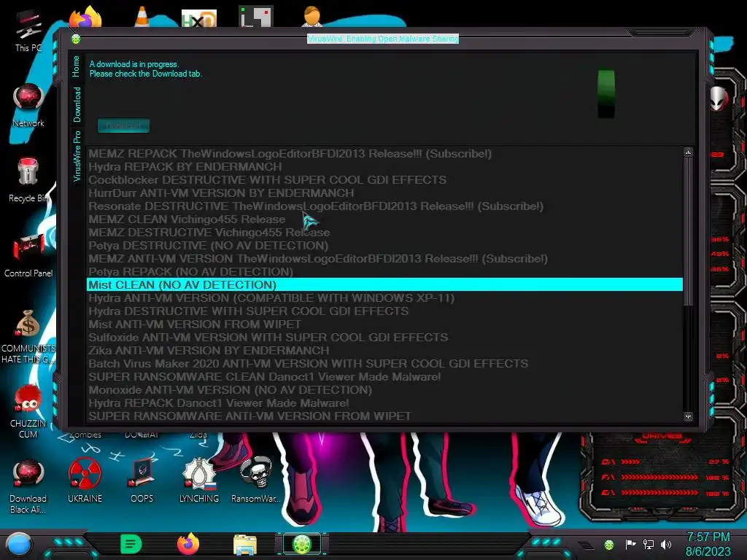Open the user avatar desktop icon
Image resolution: width=747 pixels, height=560 pixels.
tap(312, 17)
